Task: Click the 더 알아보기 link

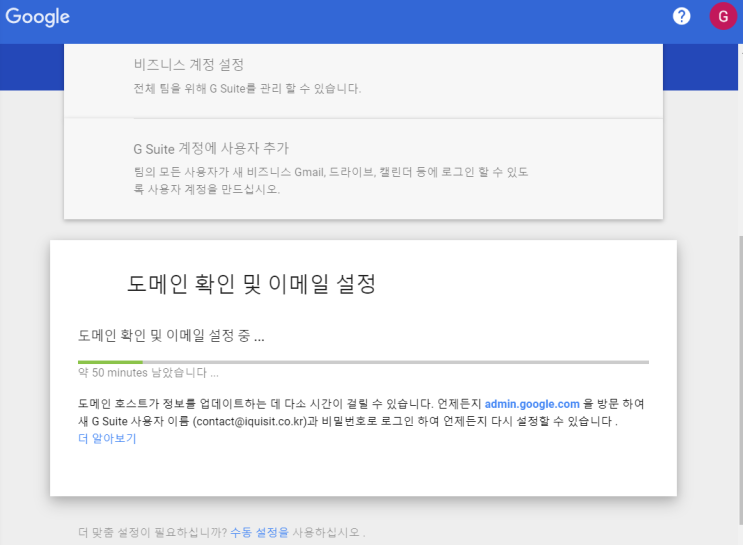Action: tap(107, 438)
